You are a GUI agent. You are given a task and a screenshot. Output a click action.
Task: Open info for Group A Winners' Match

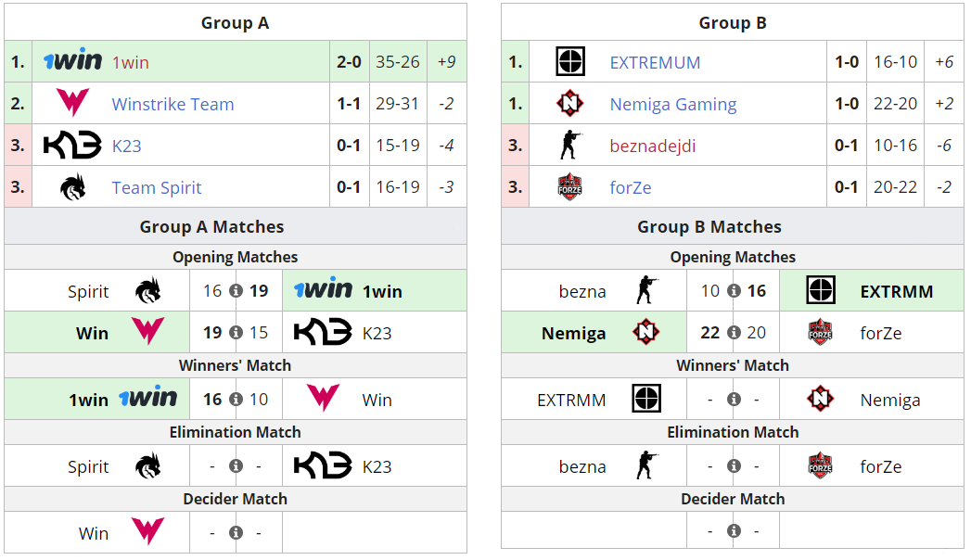pyautogui.click(x=236, y=400)
